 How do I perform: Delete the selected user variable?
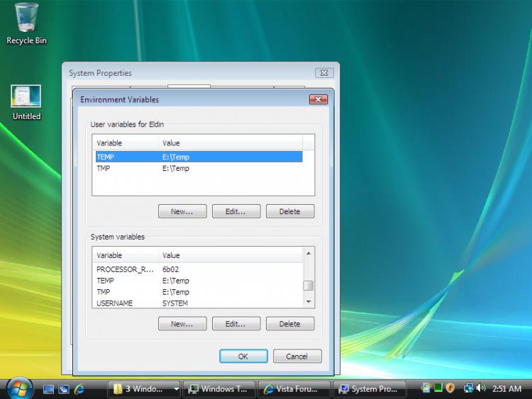[289, 211]
